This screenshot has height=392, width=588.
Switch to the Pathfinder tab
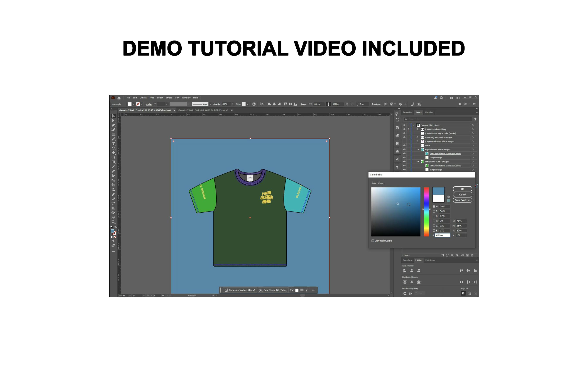coord(430,260)
